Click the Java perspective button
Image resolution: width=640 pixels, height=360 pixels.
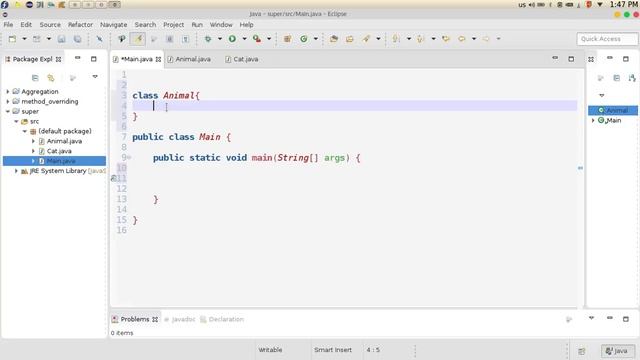pyautogui.click(x=617, y=351)
